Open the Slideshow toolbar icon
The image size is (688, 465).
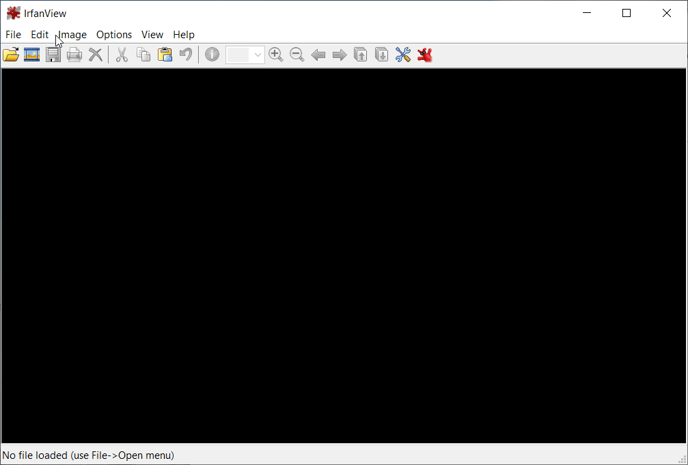tap(32, 55)
